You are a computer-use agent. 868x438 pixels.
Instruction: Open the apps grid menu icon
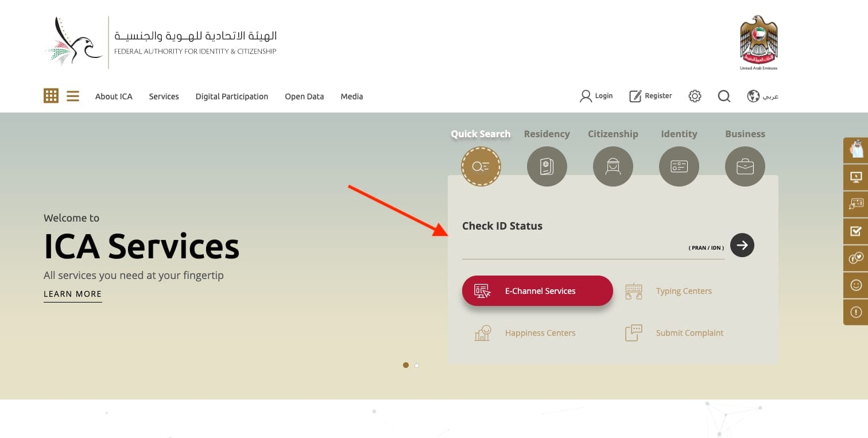coord(51,96)
